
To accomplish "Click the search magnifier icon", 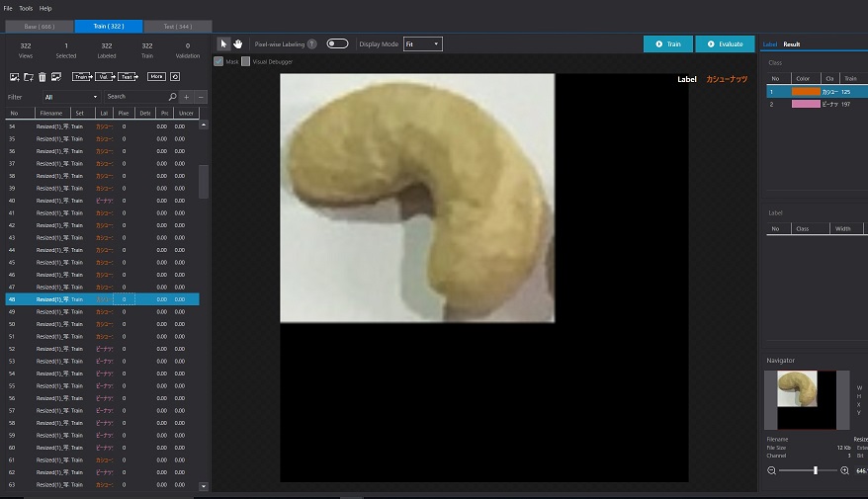I will [172, 97].
